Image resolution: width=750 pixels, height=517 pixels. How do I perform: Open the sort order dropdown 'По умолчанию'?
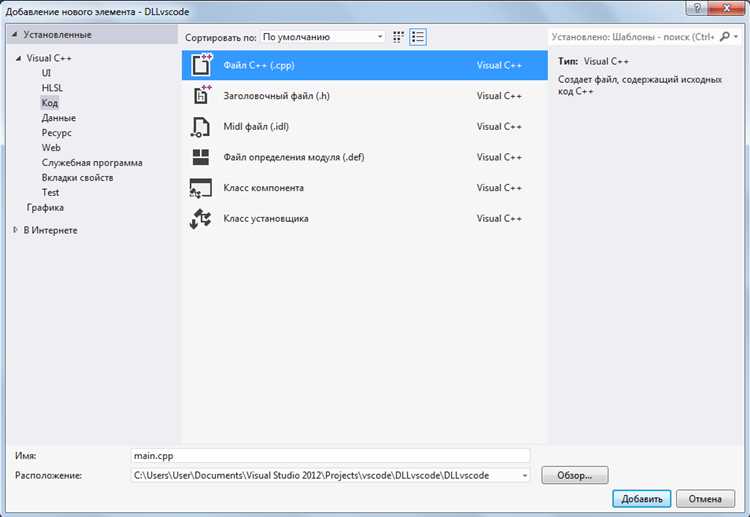pyautogui.click(x=322, y=37)
